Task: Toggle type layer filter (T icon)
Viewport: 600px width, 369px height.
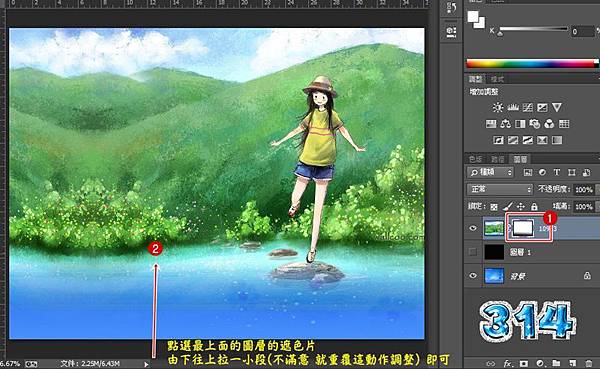Action: 557,173
